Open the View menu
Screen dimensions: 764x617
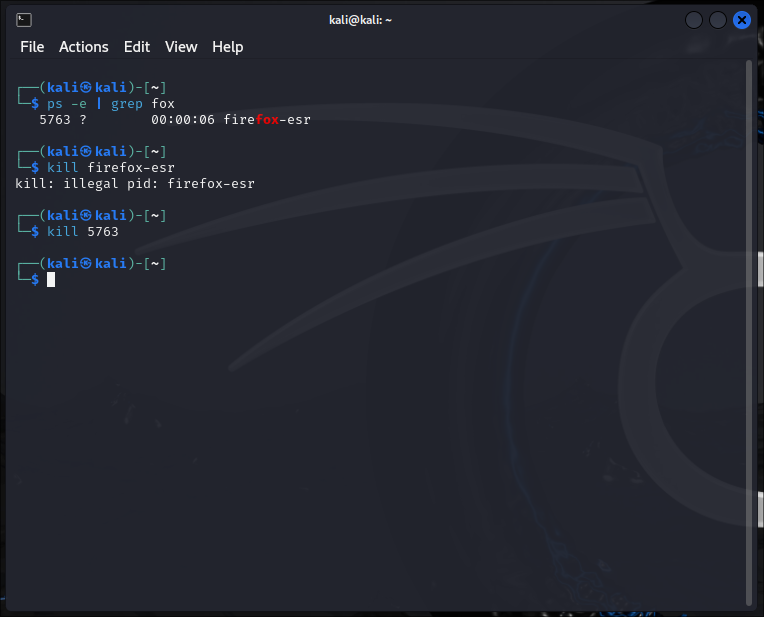pos(181,47)
